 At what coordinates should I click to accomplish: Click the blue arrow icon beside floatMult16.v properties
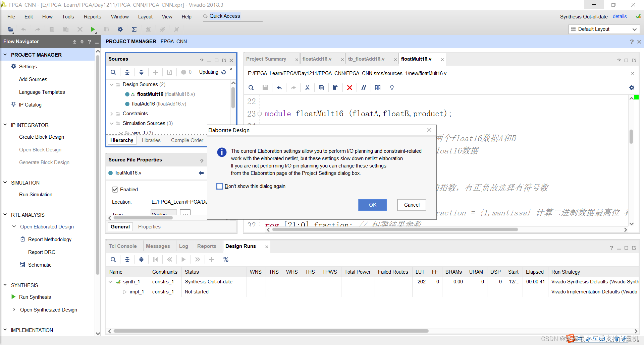coord(201,173)
